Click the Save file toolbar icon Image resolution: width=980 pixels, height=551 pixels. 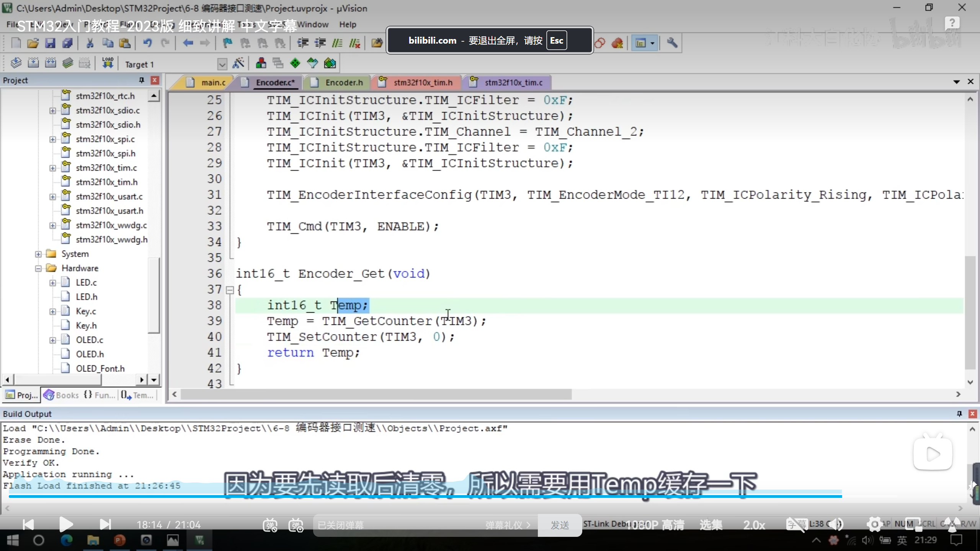click(50, 43)
